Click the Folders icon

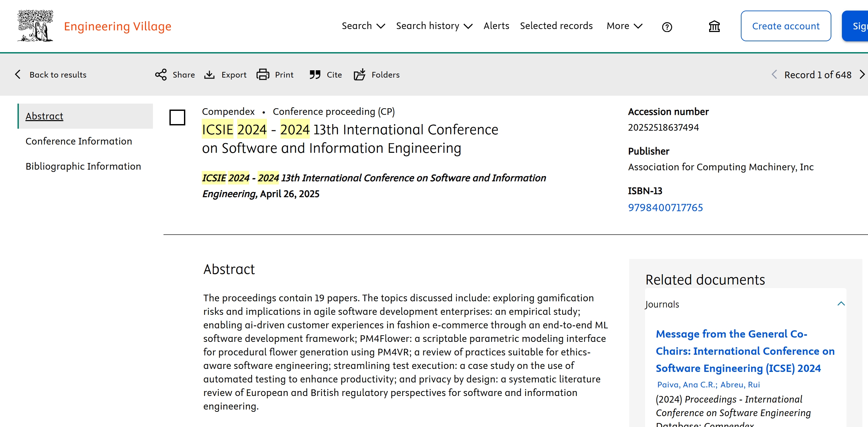pyautogui.click(x=360, y=75)
